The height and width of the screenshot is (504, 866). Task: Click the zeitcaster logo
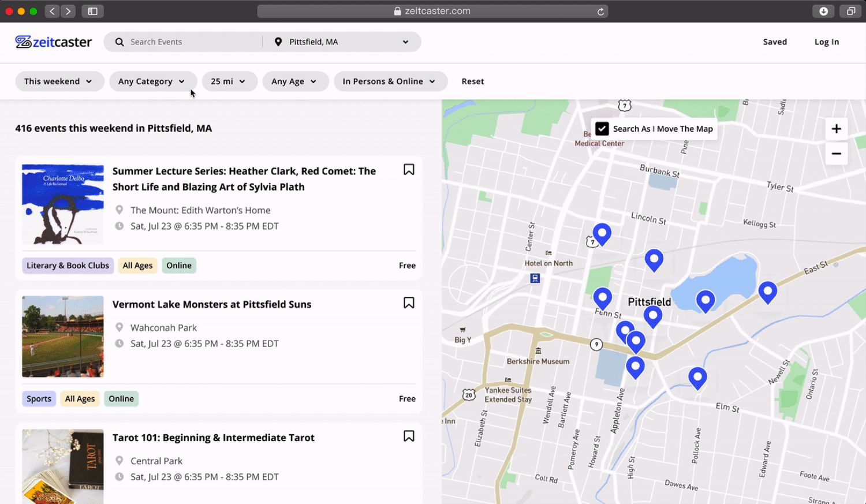53,42
